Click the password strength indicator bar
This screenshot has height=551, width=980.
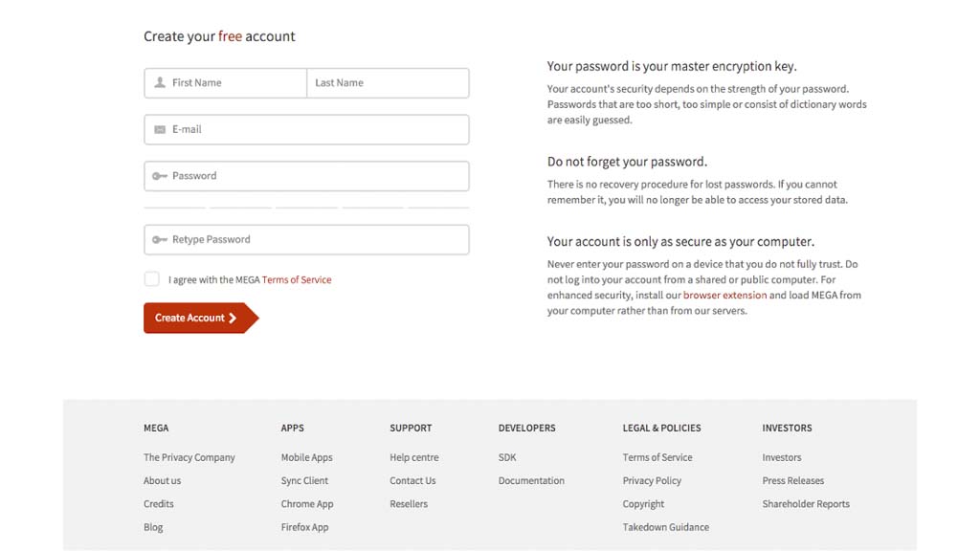(306, 207)
